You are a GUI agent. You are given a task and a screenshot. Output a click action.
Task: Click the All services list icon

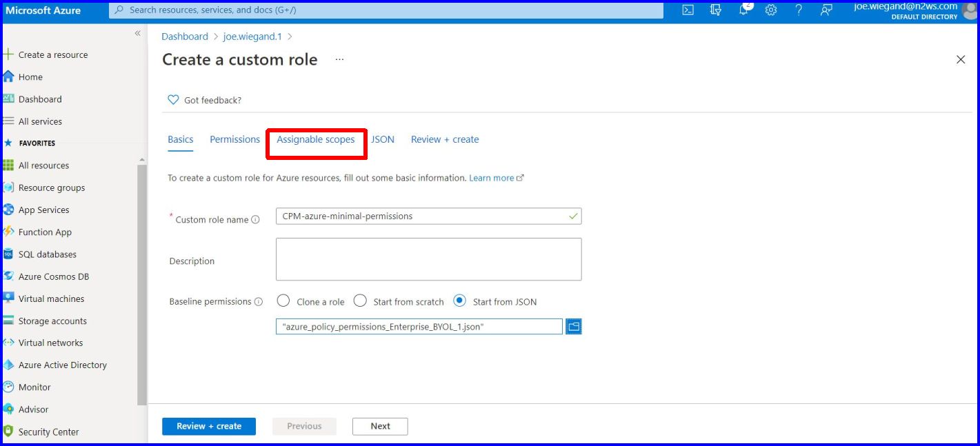point(8,121)
